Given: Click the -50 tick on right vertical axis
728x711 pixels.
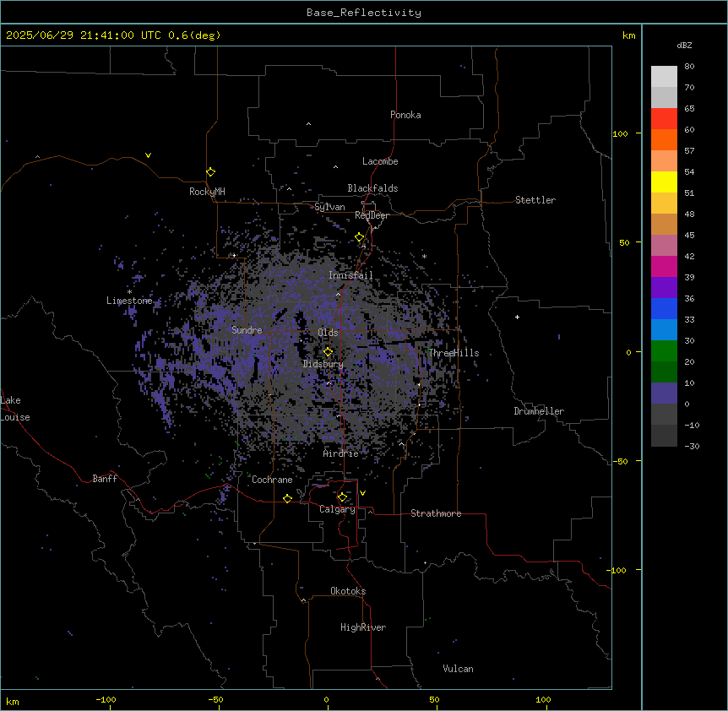Looking at the screenshot, I should 620,461.
